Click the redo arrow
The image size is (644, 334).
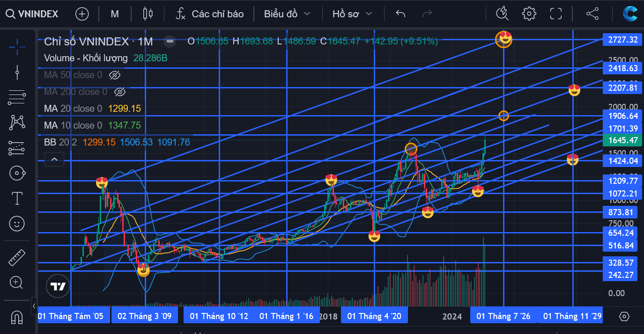(427, 14)
